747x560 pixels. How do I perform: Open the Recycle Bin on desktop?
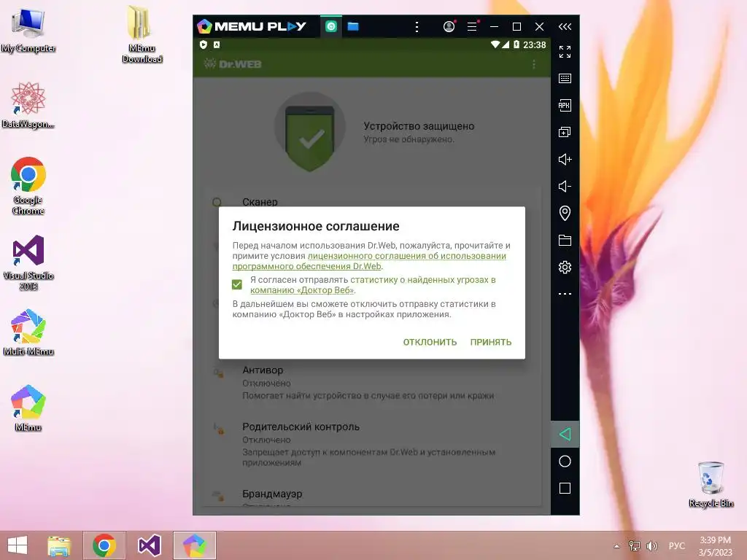pos(711,484)
